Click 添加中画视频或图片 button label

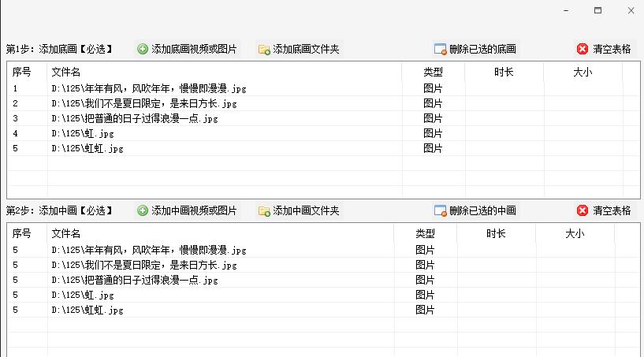(x=194, y=210)
